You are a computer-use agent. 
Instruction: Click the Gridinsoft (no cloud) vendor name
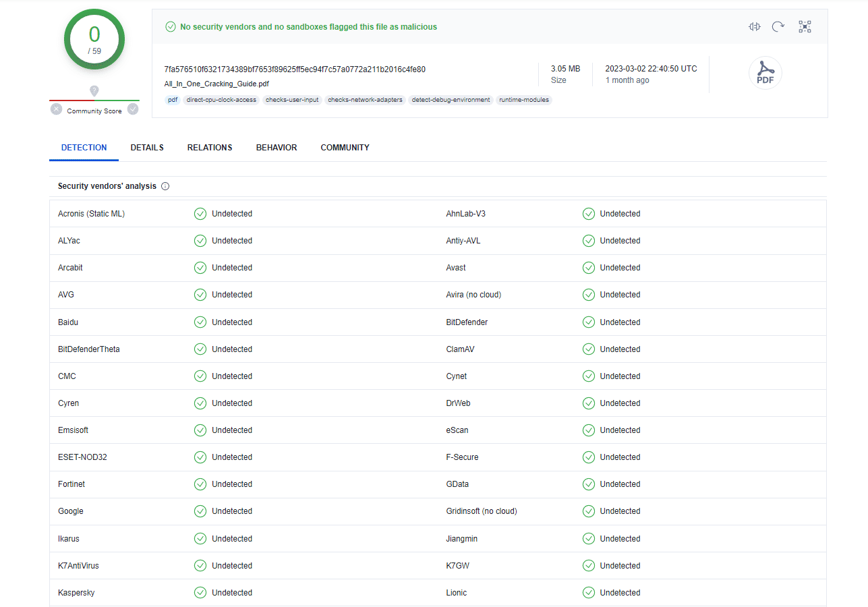[482, 511]
